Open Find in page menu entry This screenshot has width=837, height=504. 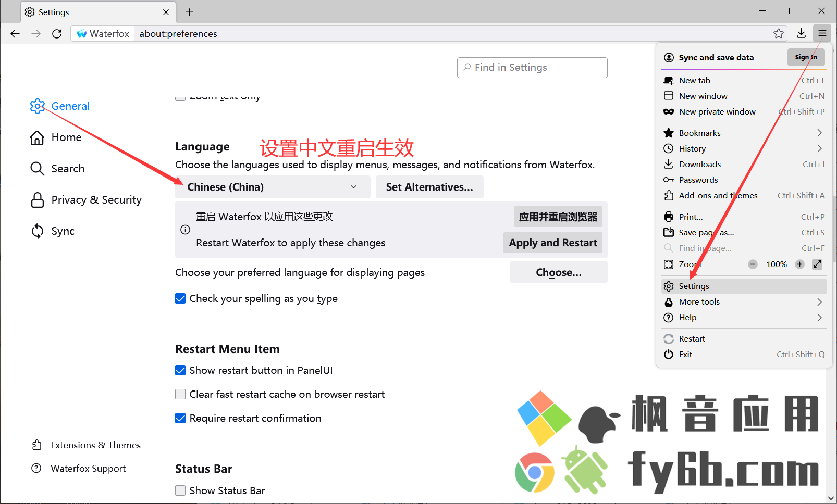[744, 248]
